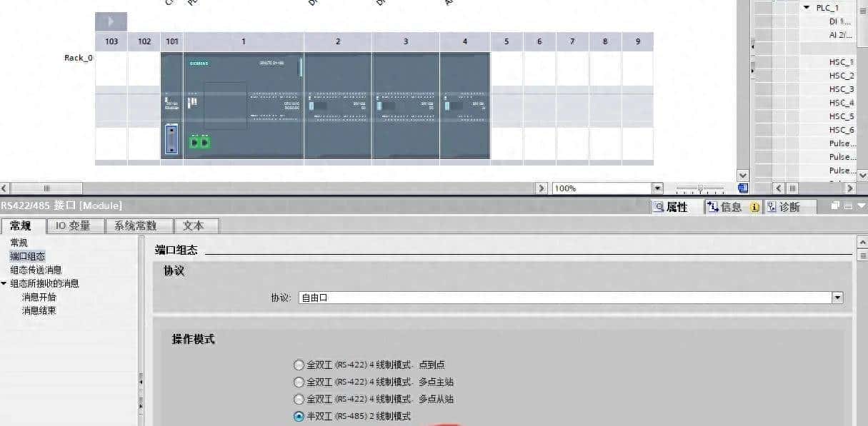The width and height of the screenshot is (868, 426).
Task: Click the expand arrow button above slot 103
Action: coord(111,21)
